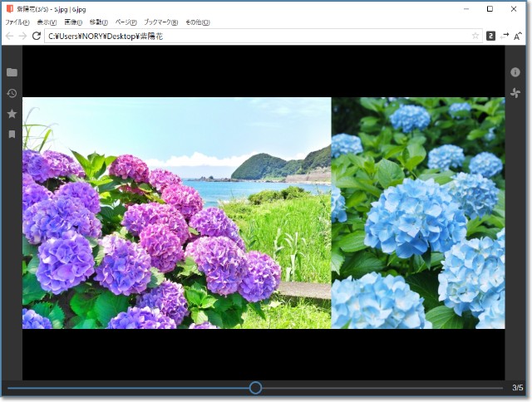Toggle the bookmark star in address field

click(475, 37)
